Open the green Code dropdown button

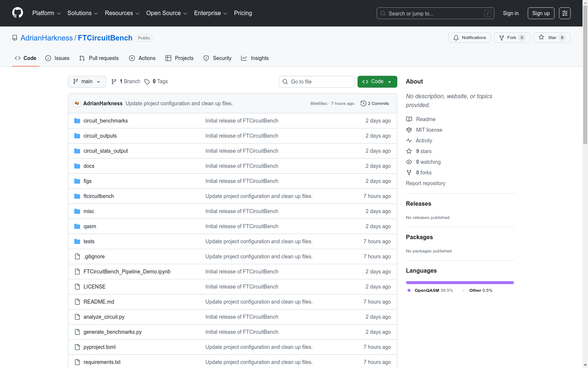[x=377, y=82]
